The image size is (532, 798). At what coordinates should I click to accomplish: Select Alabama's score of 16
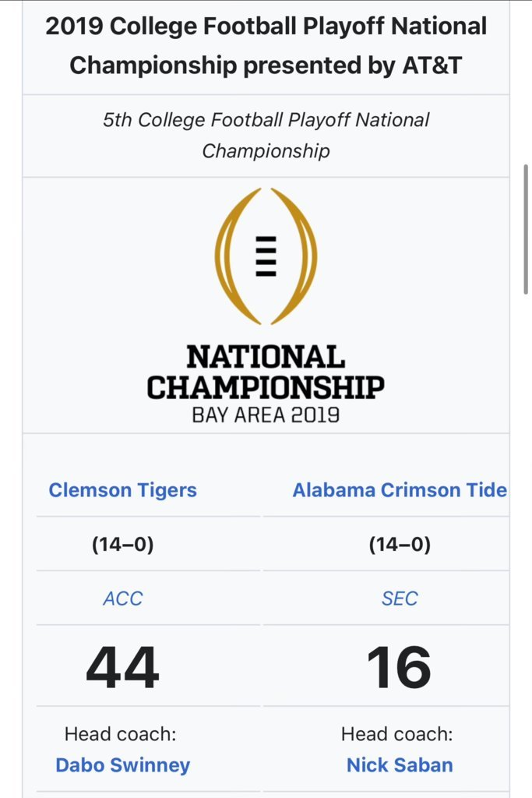400,667
